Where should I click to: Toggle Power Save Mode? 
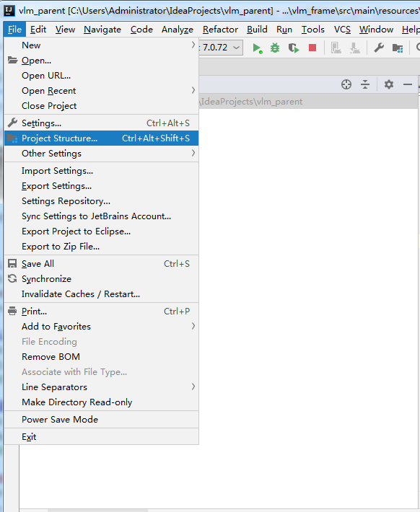click(101, 420)
